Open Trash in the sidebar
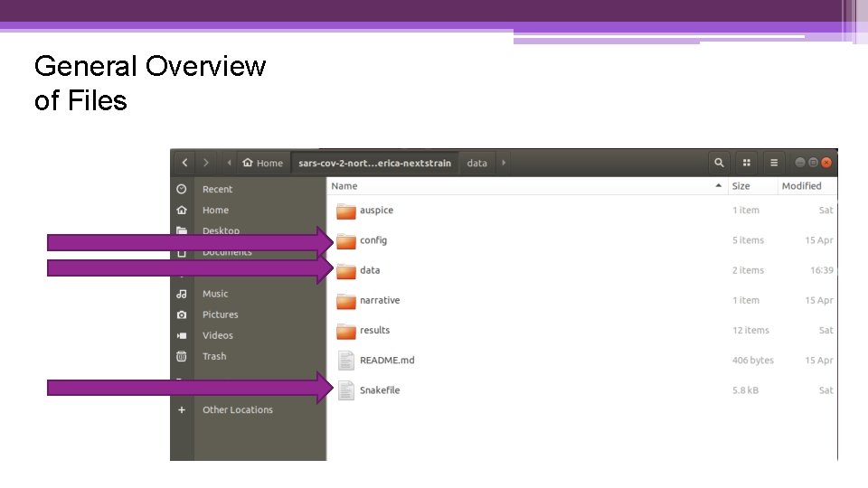 [214, 356]
